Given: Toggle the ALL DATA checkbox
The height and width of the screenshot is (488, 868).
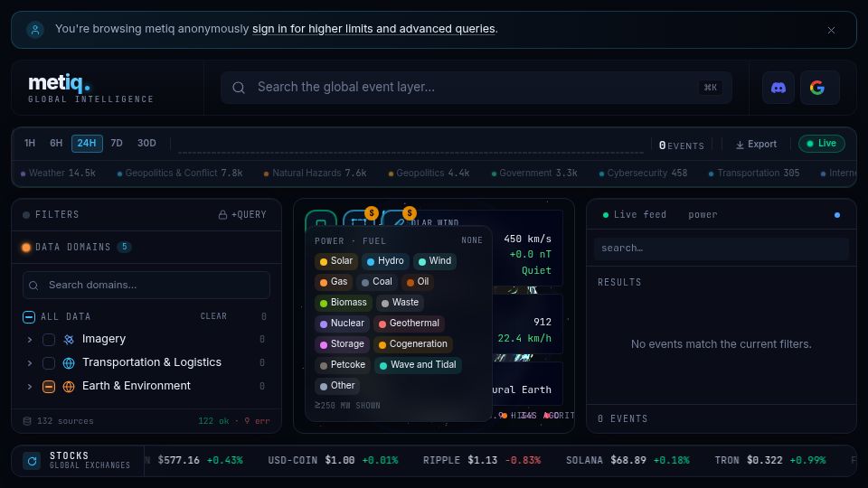Looking at the screenshot, I should coord(29,317).
